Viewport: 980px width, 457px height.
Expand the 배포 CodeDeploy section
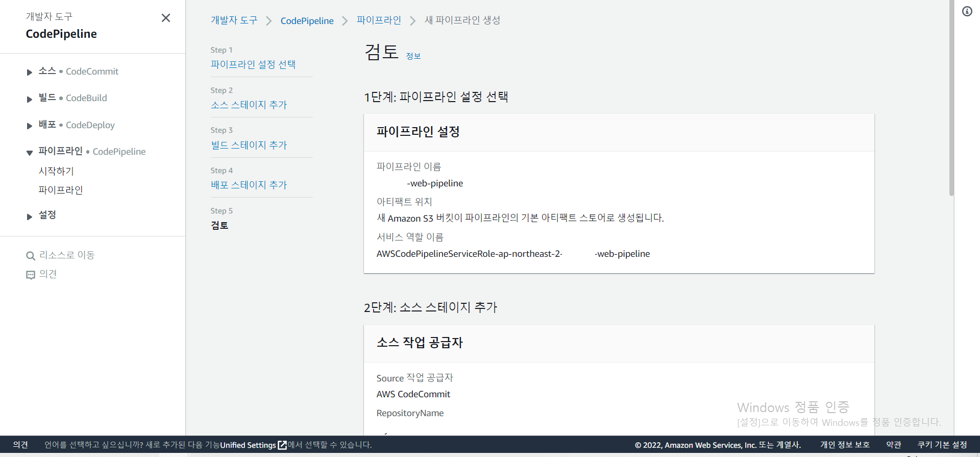[x=30, y=126]
